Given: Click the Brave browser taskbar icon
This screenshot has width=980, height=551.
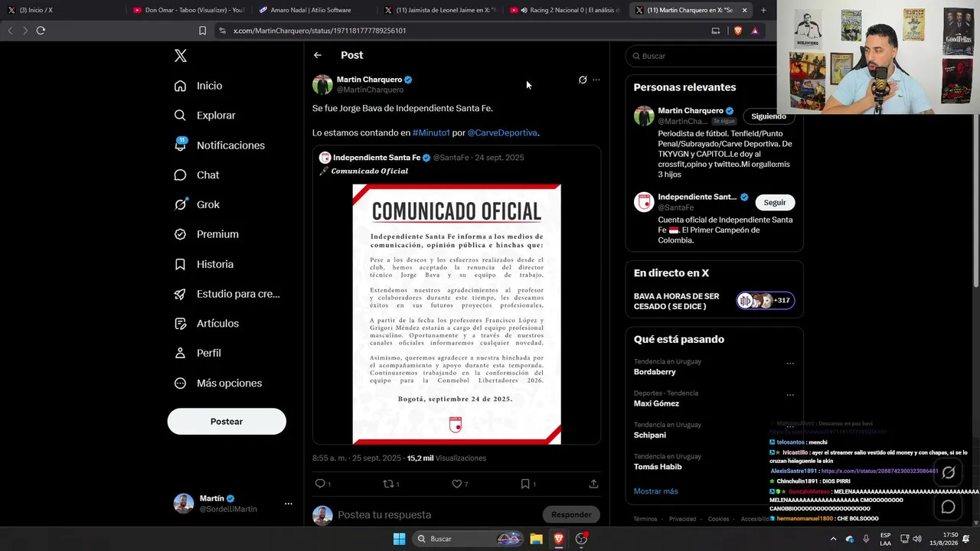Looking at the screenshot, I should click(x=559, y=539).
